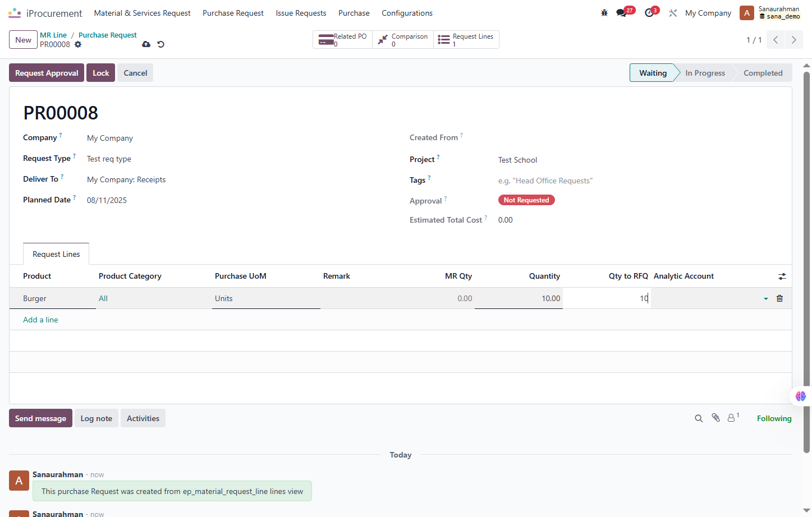The width and height of the screenshot is (812, 517).
Task: Open the My Company switcher
Action: click(x=708, y=13)
